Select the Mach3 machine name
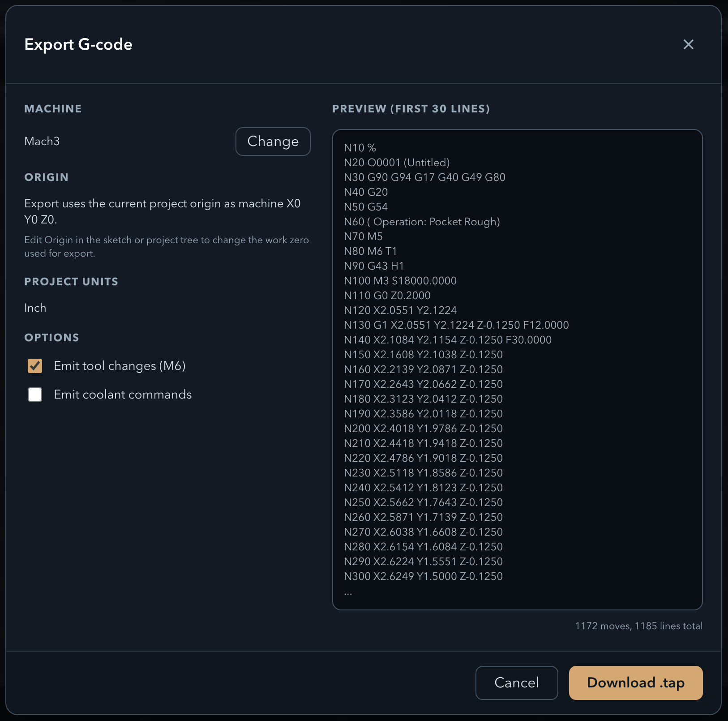Viewport: 728px width, 721px height. point(42,141)
